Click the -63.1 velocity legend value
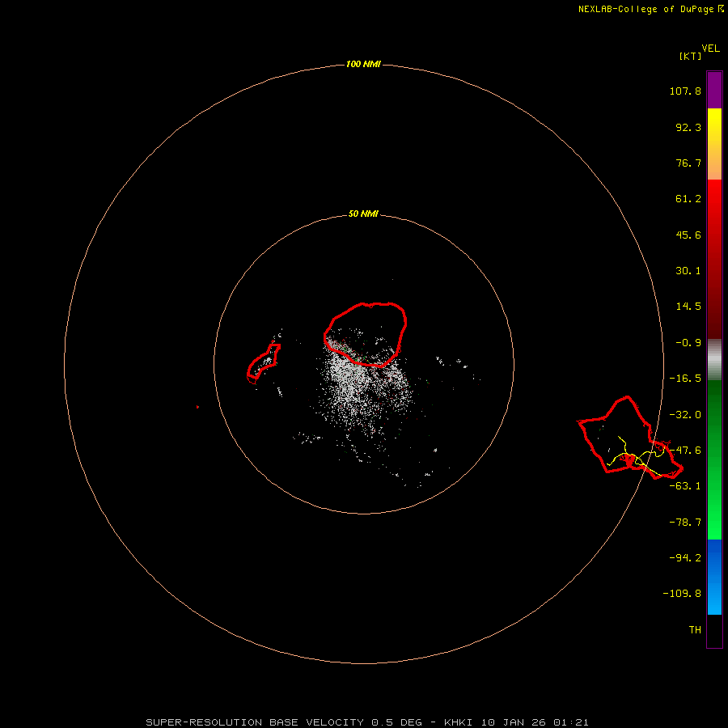Viewport: 728px width, 728px height. point(685,486)
